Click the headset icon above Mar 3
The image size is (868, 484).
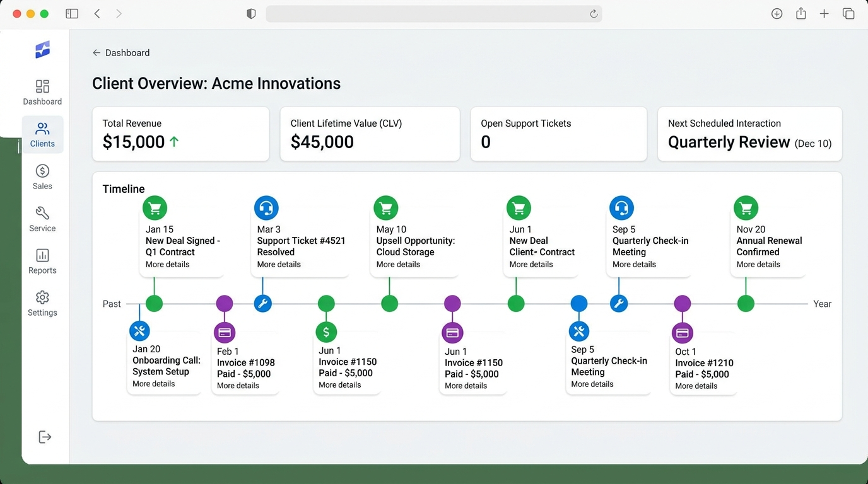click(266, 208)
